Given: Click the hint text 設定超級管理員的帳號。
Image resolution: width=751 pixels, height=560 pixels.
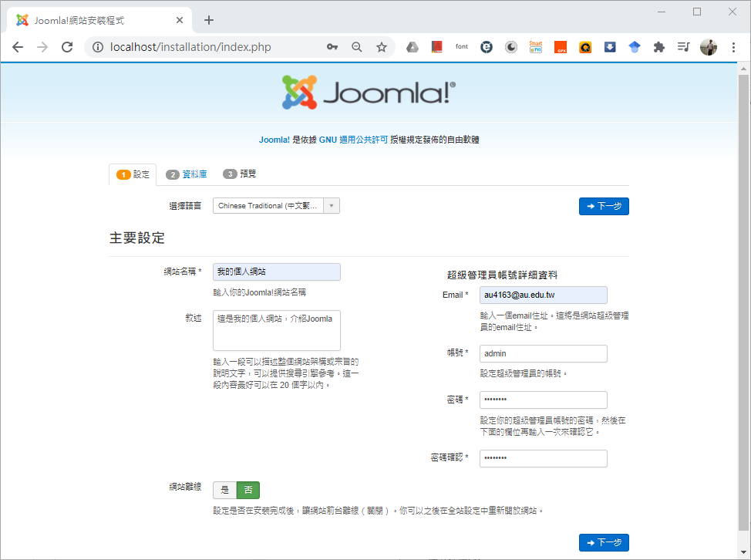Looking at the screenshot, I should click(x=524, y=373).
